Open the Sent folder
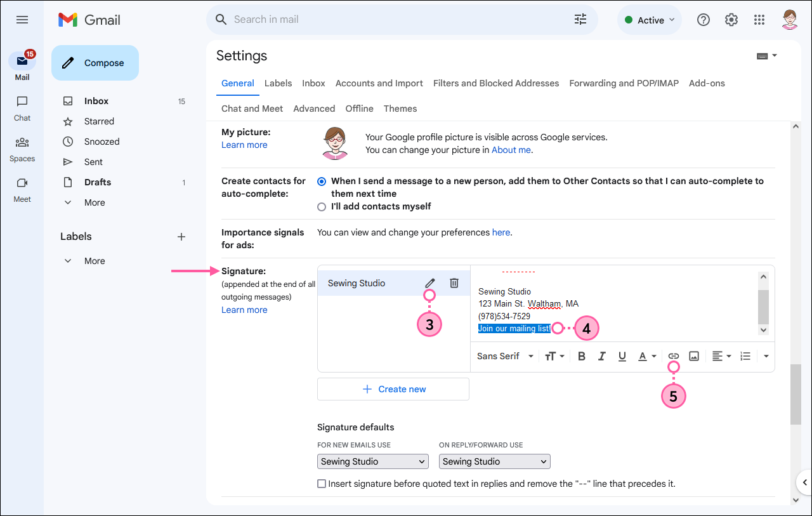This screenshot has height=516, width=812. coord(93,162)
